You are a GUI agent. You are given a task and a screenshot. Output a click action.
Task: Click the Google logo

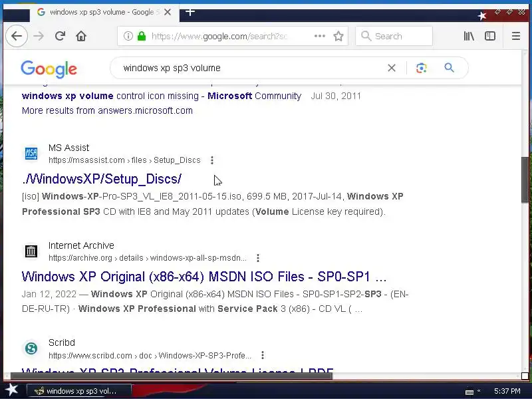pyautogui.click(x=49, y=69)
